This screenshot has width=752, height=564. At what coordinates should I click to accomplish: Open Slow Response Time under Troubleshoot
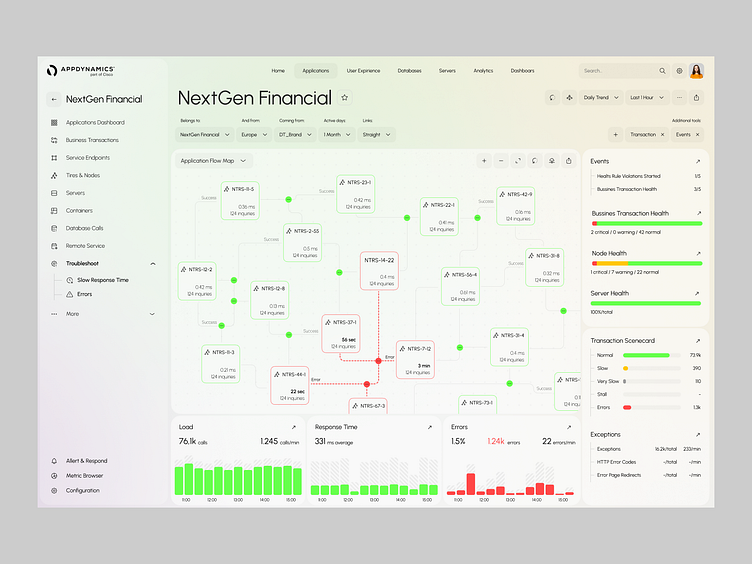[103, 280]
